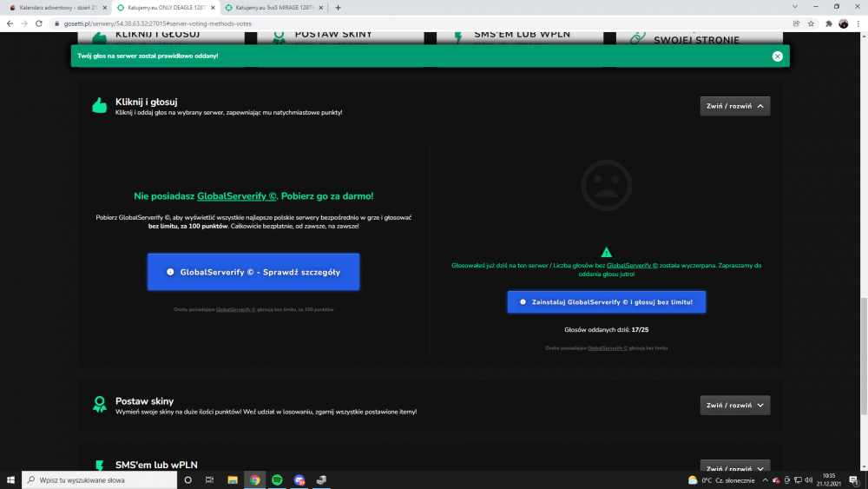The width and height of the screenshot is (868, 489).
Task: Open Spotify from taskbar
Action: click(x=277, y=479)
